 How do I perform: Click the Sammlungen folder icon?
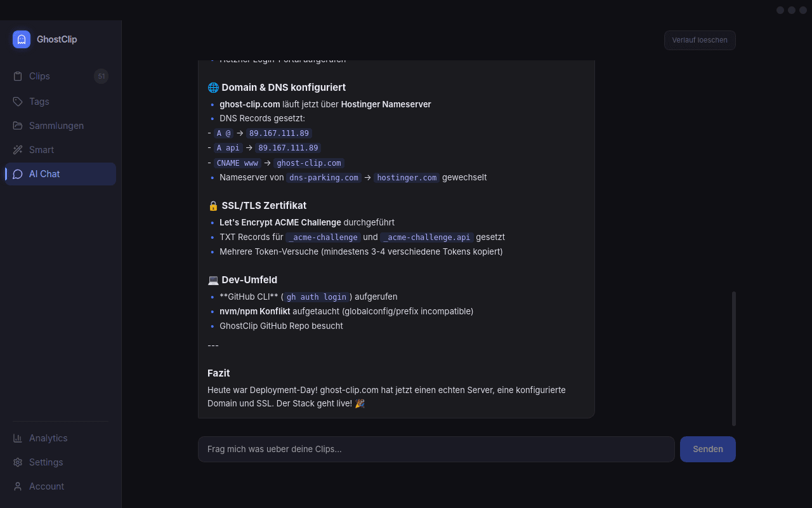pos(18,126)
